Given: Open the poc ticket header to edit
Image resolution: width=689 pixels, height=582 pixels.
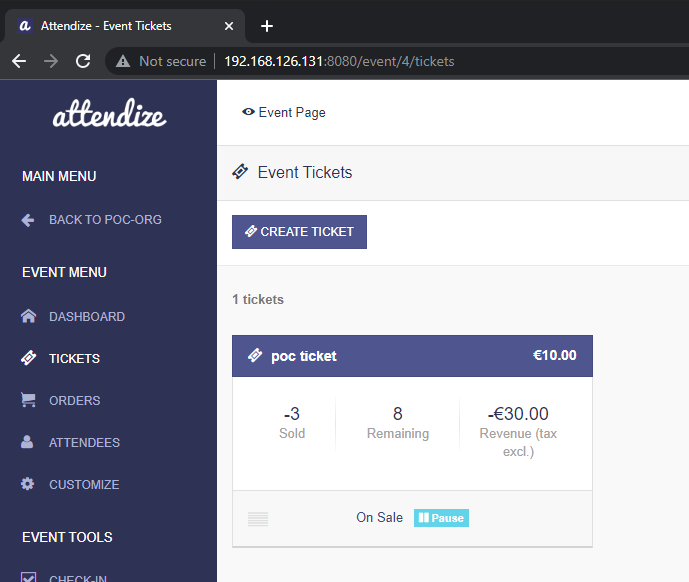Looking at the screenshot, I should click(x=304, y=356).
